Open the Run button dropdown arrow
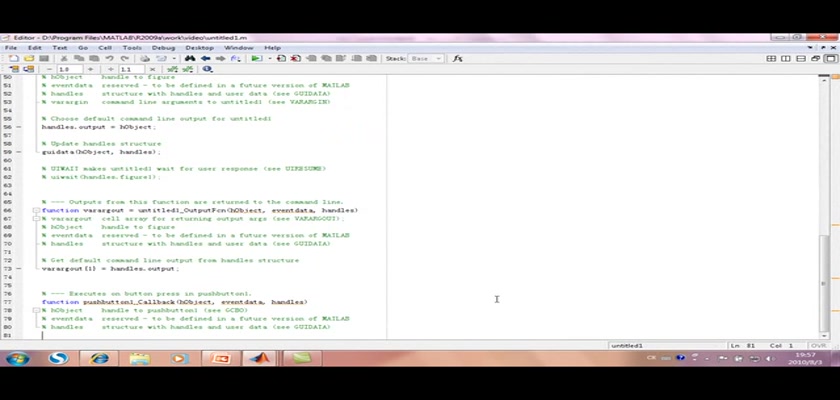The image size is (840, 400). tap(269, 58)
